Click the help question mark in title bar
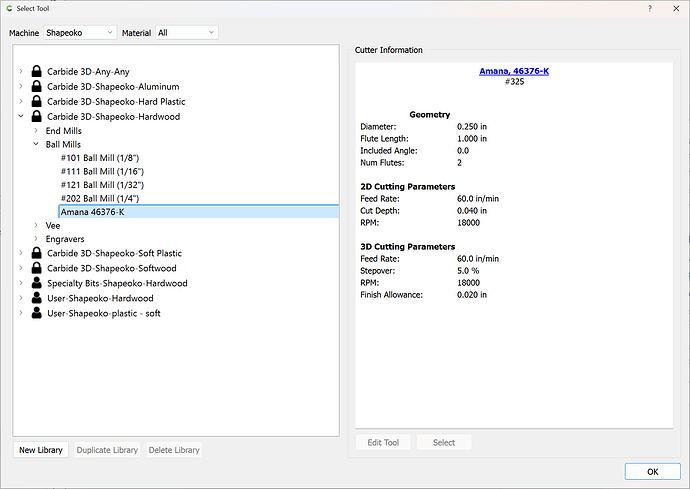The image size is (690, 489). tap(650, 8)
